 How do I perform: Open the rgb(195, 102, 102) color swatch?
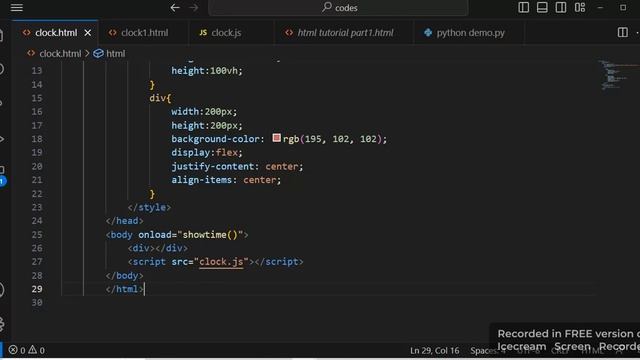pos(276,138)
